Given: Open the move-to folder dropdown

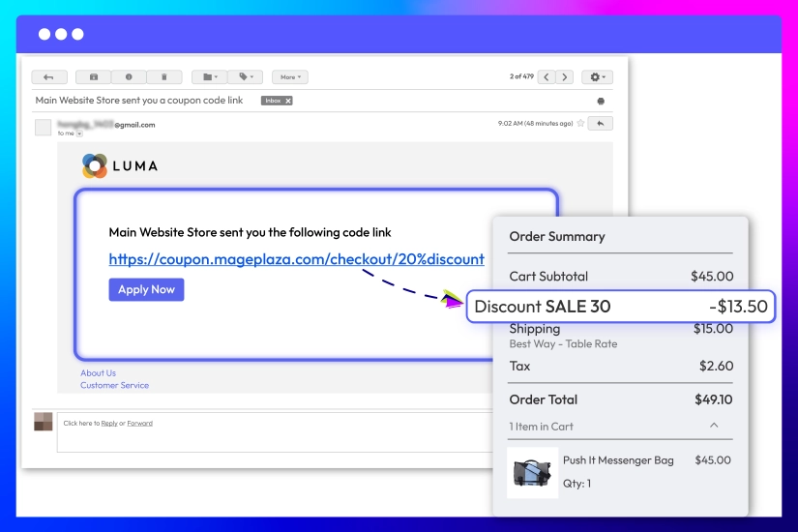Looking at the screenshot, I should pos(210,76).
